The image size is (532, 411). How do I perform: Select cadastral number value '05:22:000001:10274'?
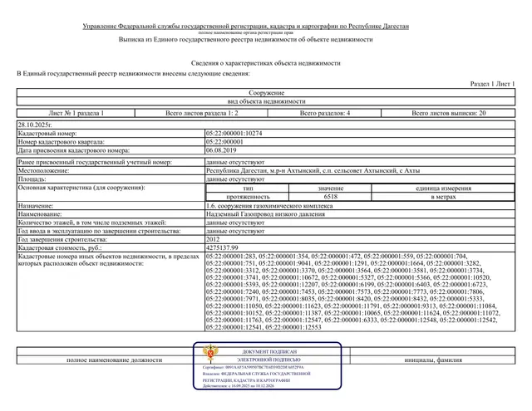[x=234, y=134]
